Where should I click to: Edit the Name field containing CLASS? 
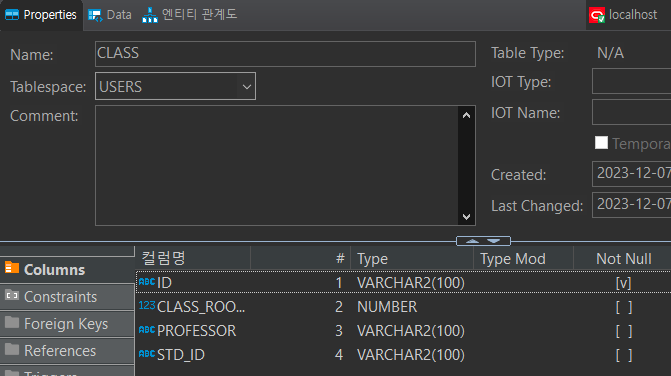(285, 54)
